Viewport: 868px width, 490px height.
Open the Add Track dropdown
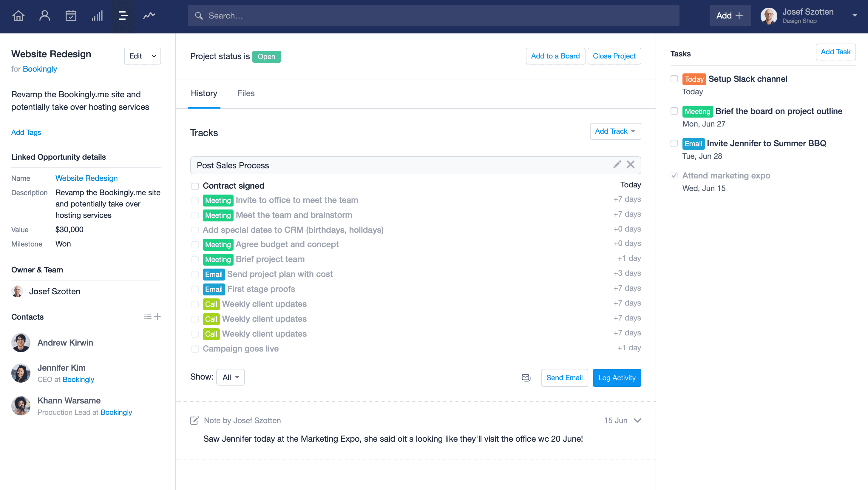click(x=615, y=131)
